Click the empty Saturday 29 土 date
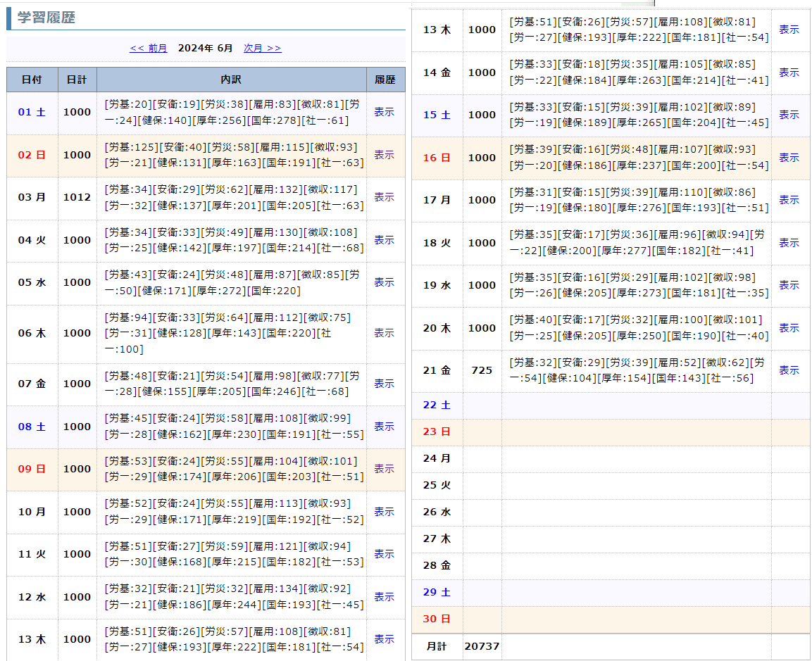 tap(437, 592)
